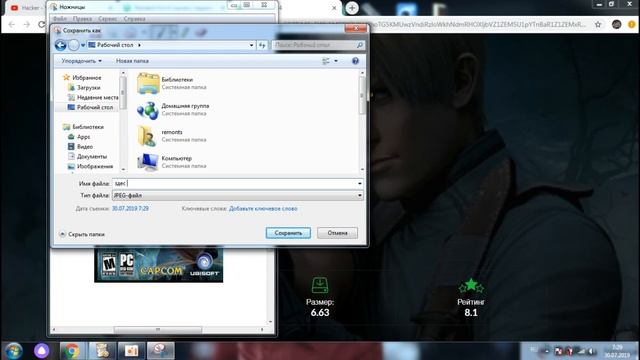Open recent locations dropdown beside nav arrows
The image size is (640, 360).
[83, 45]
